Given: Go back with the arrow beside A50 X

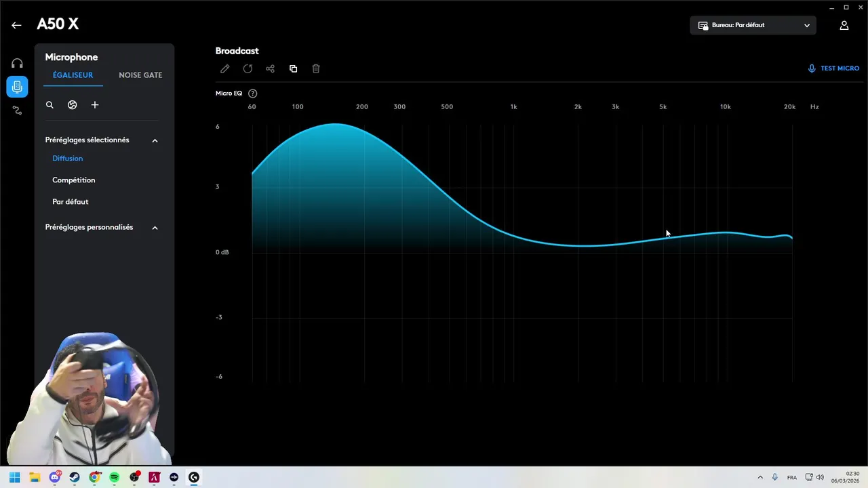Looking at the screenshot, I should point(16,25).
